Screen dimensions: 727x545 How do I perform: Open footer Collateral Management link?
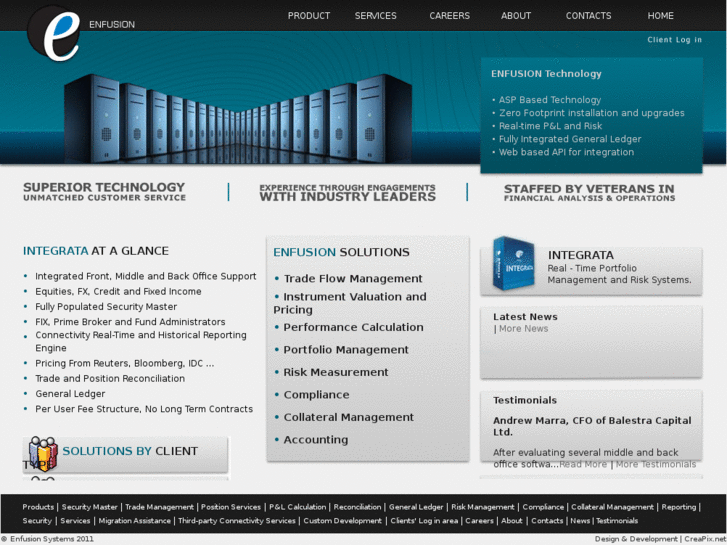coord(612,507)
